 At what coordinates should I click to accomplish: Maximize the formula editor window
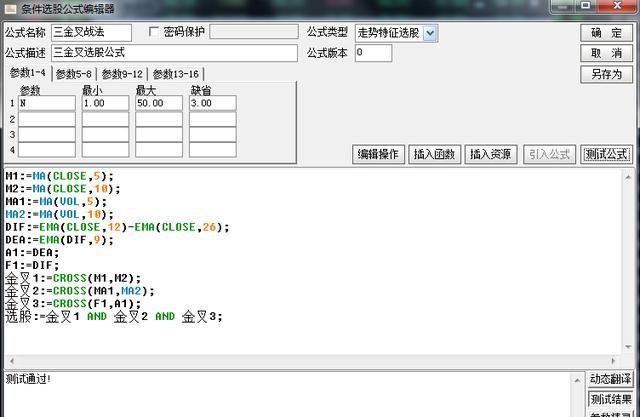coord(585,6)
